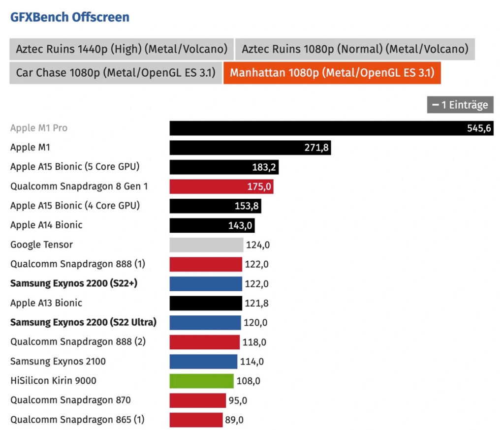Click the 108,0 score value
The image size is (504, 430).
pos(249,381)
